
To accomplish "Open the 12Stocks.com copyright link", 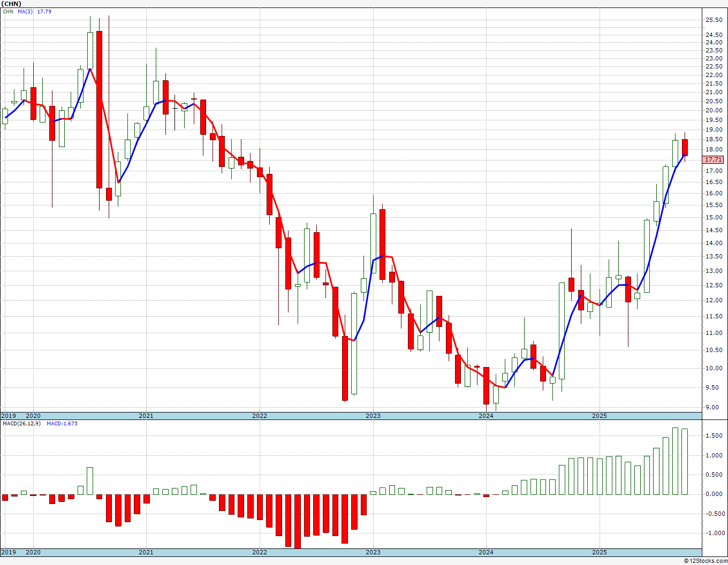I will [706, 561].
